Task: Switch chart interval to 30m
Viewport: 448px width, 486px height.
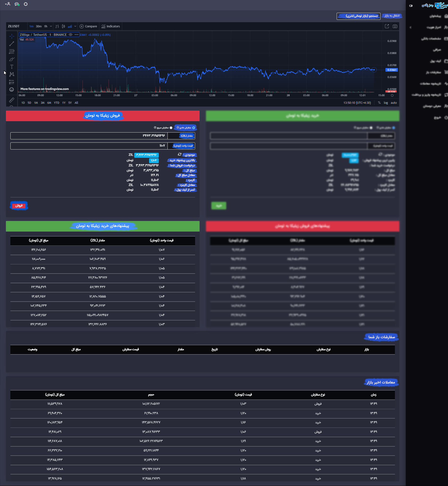Action: (x=38, y=26)
